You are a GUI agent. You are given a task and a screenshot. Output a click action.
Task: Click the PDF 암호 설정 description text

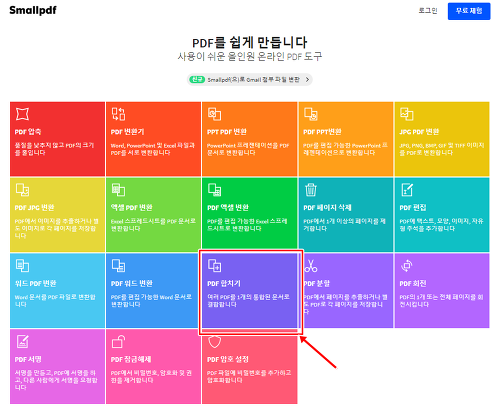[249, 377]
